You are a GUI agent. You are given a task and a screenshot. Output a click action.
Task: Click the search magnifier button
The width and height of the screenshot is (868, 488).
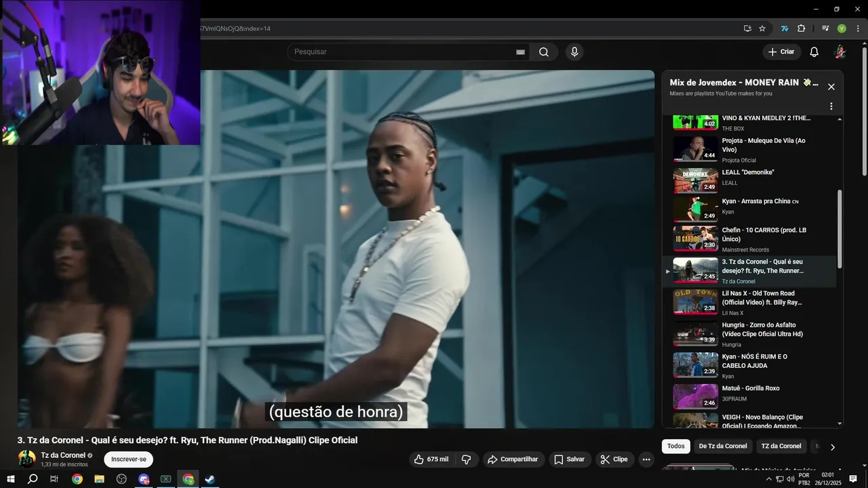coord(544,52)
